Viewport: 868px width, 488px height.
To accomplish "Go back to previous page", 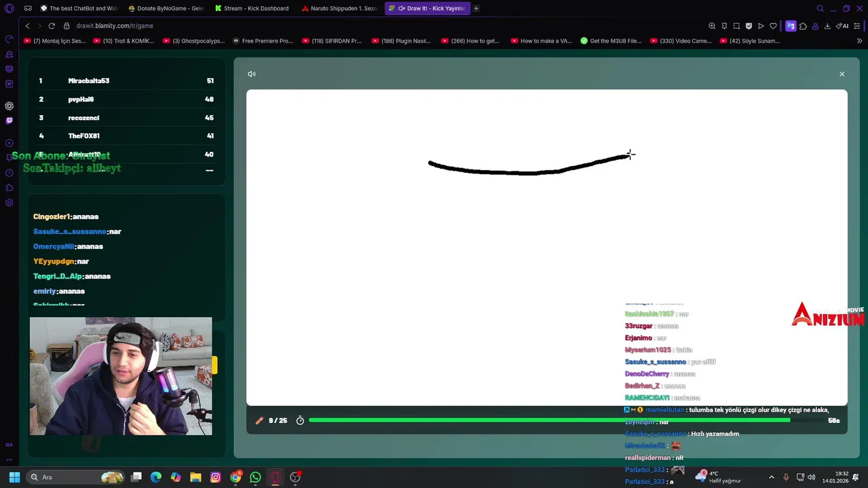I will click(x=27, y=26).
